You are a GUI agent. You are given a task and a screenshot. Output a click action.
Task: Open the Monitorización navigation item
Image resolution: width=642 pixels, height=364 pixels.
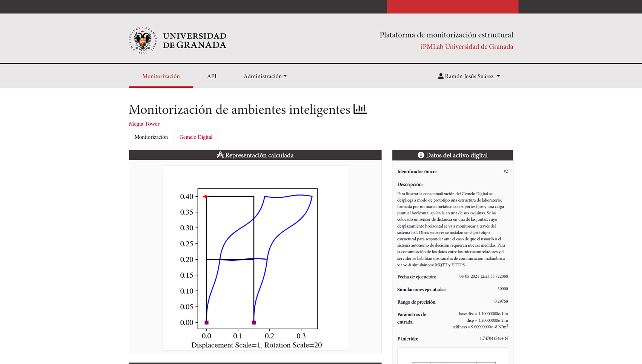coord(161,76)
